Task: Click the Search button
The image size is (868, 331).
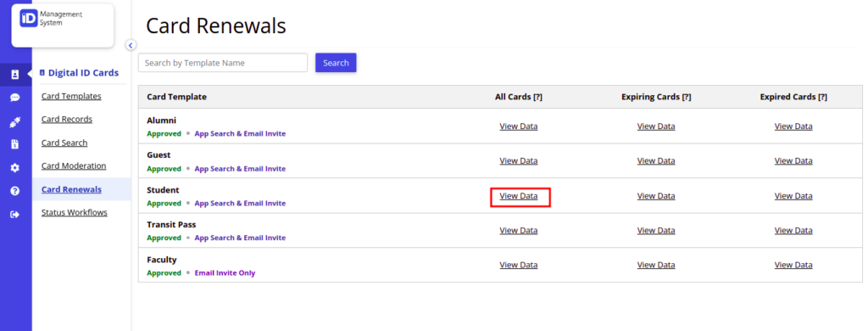Action: 336,63
